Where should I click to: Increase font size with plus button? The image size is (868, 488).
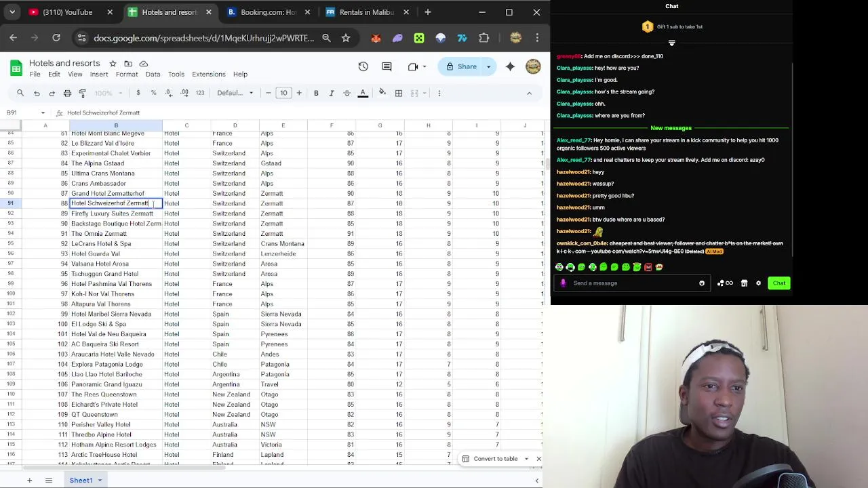click(x=298, y=93)
